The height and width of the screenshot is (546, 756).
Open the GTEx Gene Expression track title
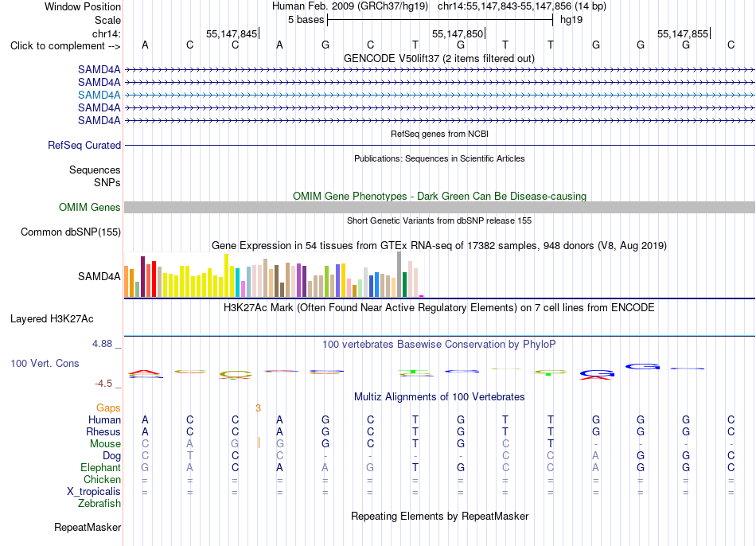tap(438, 245)
